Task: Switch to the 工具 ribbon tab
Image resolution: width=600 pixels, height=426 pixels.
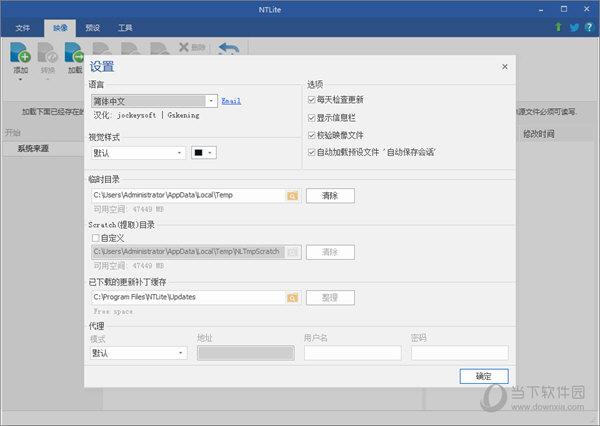Action: click(x=125, y=28)
